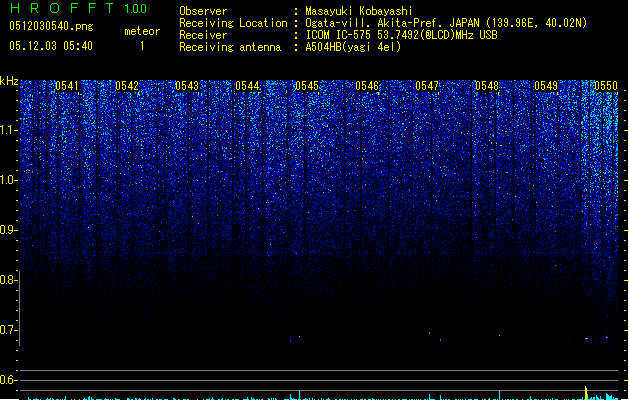This screenshot has height=400, width=629.
Task: Click the Receiving Location label
Action: click(x=233, y=23)
